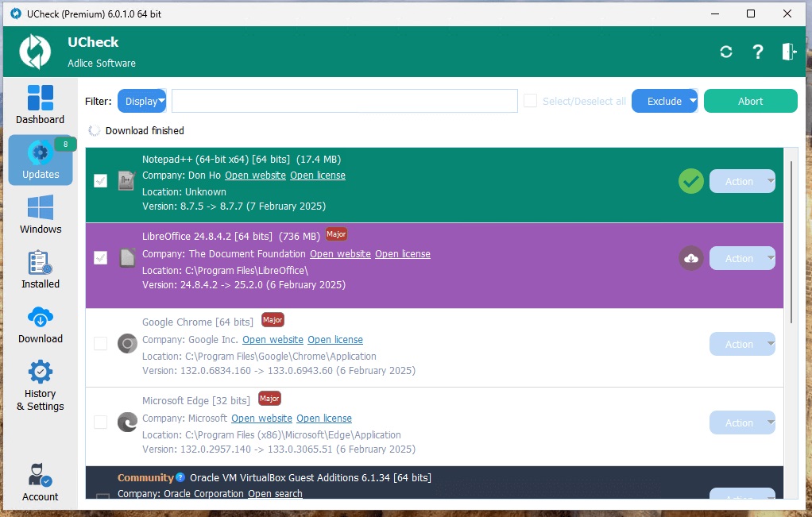The height and width of the screenshot is (517, 812).
Task: Check Microsoft Edge for updating
Action: click(100, 422)
